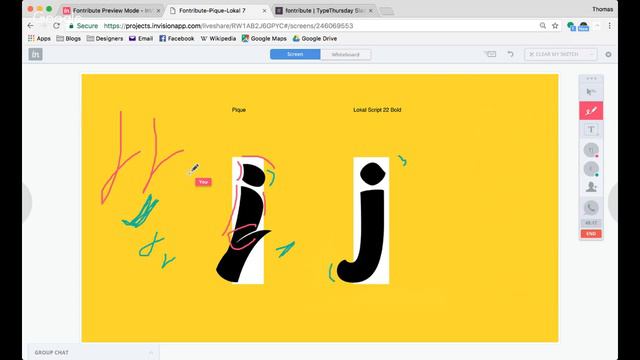Screen dimensions: 640x360
Task: Grab the three-dot handle atop the tool palette
Action: (591, 78)
